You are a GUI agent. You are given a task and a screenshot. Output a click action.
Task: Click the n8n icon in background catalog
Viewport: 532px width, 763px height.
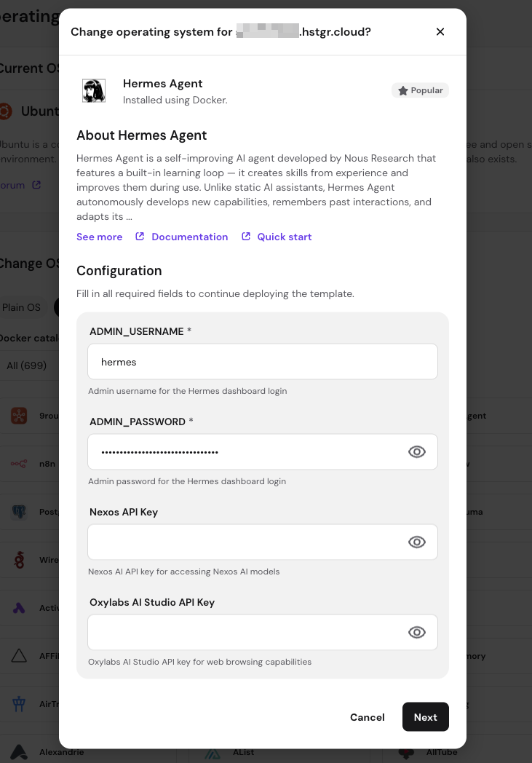[x=19, y=464]
